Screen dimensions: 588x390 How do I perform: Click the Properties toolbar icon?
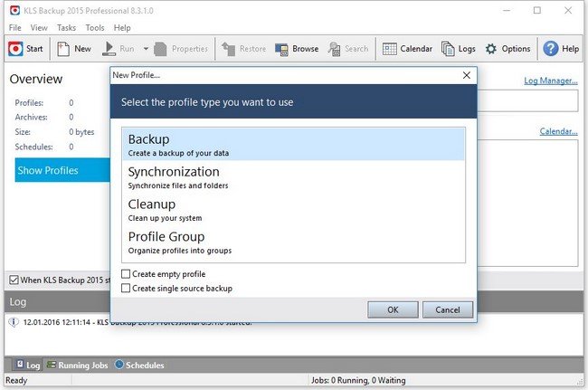(x=160, y=49)
